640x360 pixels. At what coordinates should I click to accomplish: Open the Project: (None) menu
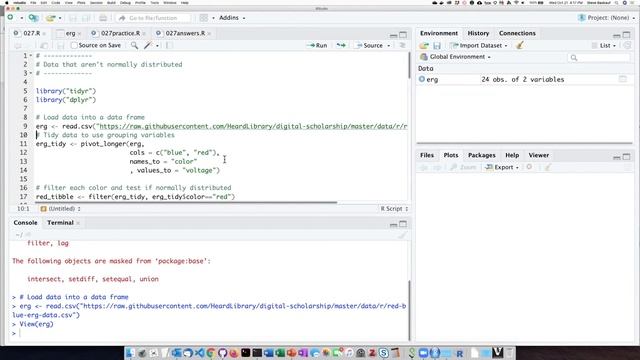coord(607,18)
